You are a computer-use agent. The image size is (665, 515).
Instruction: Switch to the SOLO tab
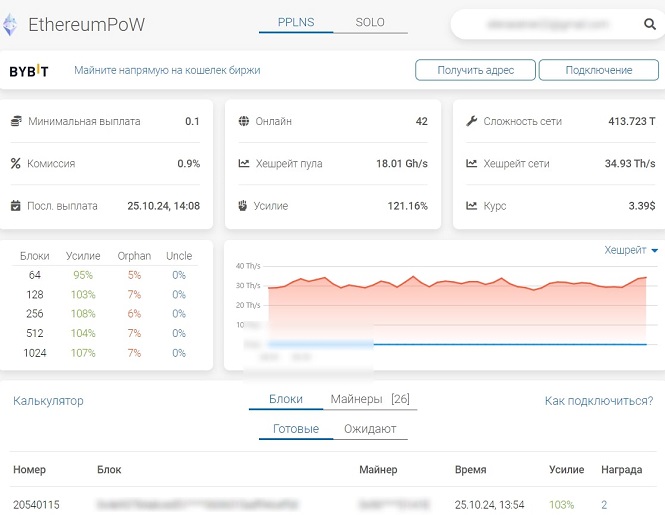(370, 22)
